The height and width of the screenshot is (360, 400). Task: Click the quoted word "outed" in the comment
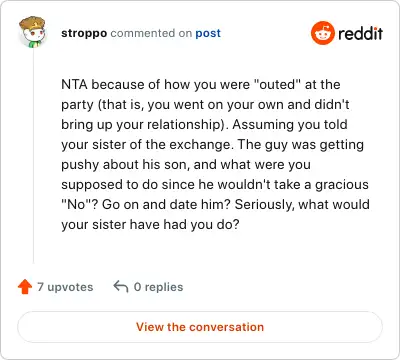coord(278,84)
